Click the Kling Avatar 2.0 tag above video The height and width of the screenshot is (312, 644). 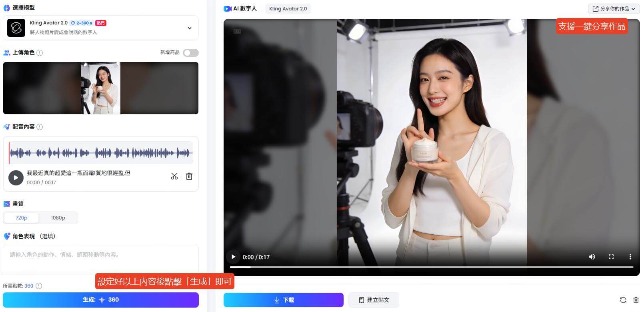click(x=288, y=8)
